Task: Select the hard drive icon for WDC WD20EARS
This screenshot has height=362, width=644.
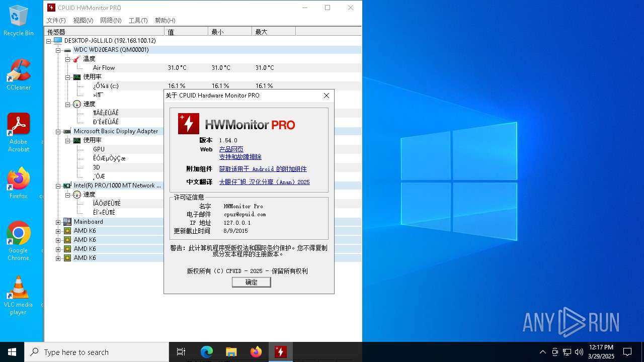Action: [x=67, y=50]
